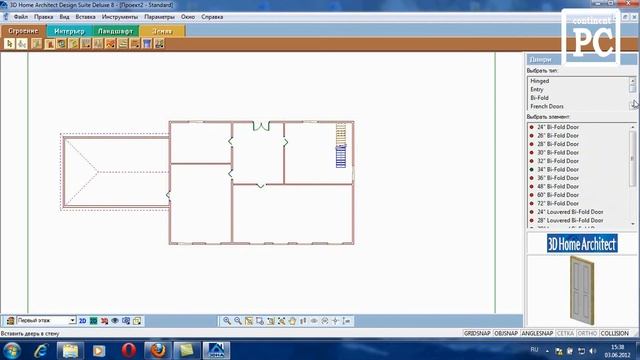
Task: Switch to the Земля tab
Action: [x=162, y=31]
